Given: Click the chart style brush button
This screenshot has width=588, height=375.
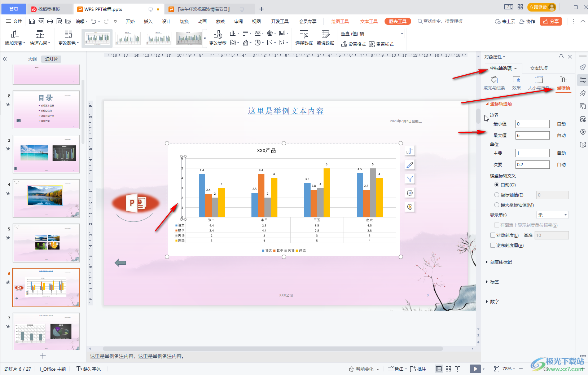Looking at the screenshot, I should (x=410, y=165).
